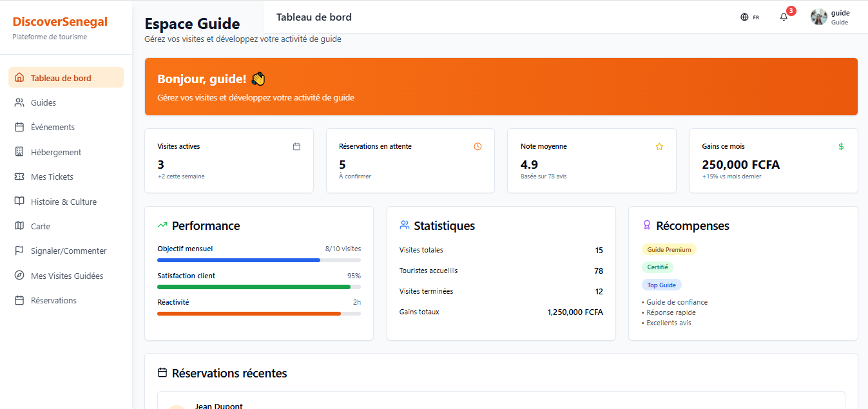Click the globe language icon
Screen dimensions: 868x409
point(744,17)
